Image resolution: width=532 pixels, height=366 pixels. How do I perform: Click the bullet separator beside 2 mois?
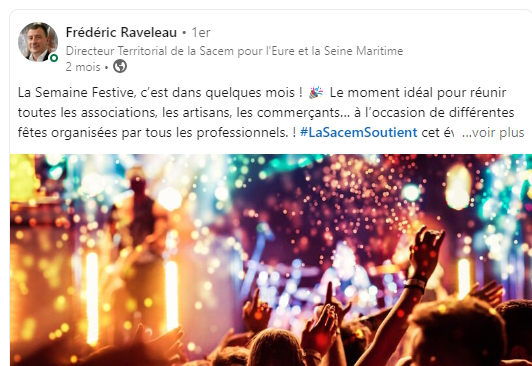pyautogui.click(x=107, y=67)
